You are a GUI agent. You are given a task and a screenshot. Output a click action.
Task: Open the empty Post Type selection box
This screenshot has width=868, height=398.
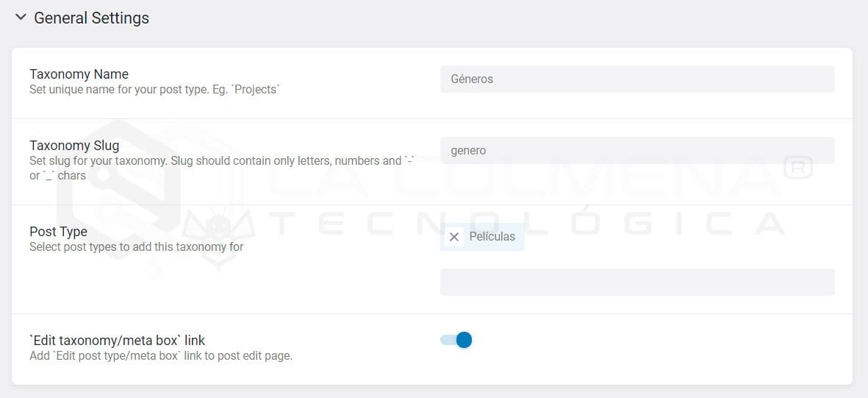click(x=636, y=282)
